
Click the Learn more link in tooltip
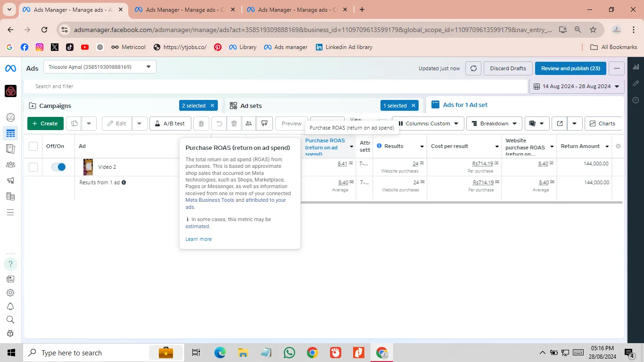(x=198, y=239)
